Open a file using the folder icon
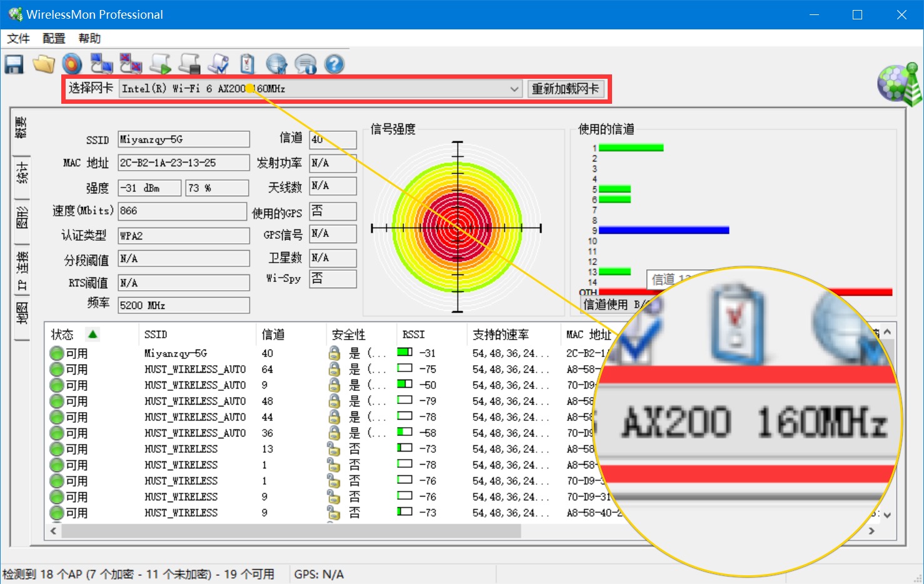The image size is (924, 584). [x=44, y=64]
